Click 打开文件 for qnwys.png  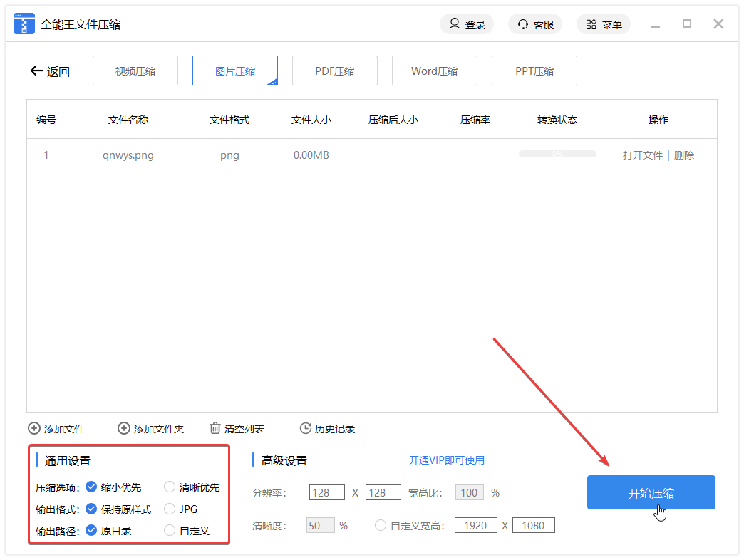pyautogui.click(x=642, y=155)
